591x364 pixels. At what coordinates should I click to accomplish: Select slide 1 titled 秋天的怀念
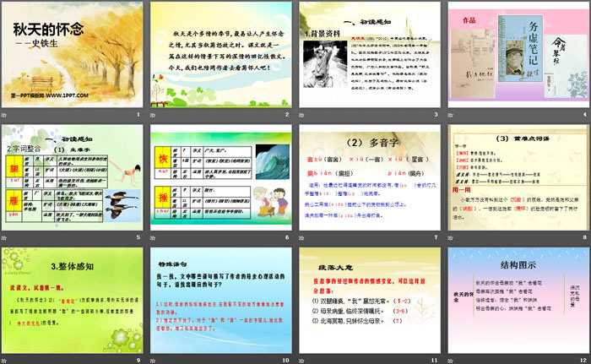click(73, 55)
